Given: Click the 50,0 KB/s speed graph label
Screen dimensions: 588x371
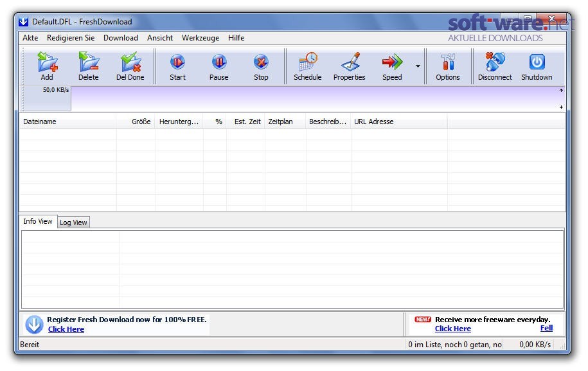Looking at the screenshot, I should point(56,89).
